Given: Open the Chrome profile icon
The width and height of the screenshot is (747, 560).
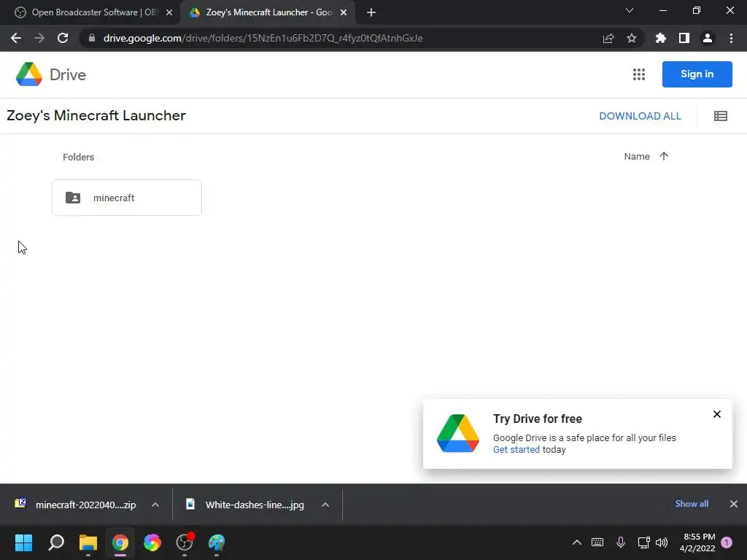Looking at the screenshot, I should pyautogui.click(x=708, y=38).
